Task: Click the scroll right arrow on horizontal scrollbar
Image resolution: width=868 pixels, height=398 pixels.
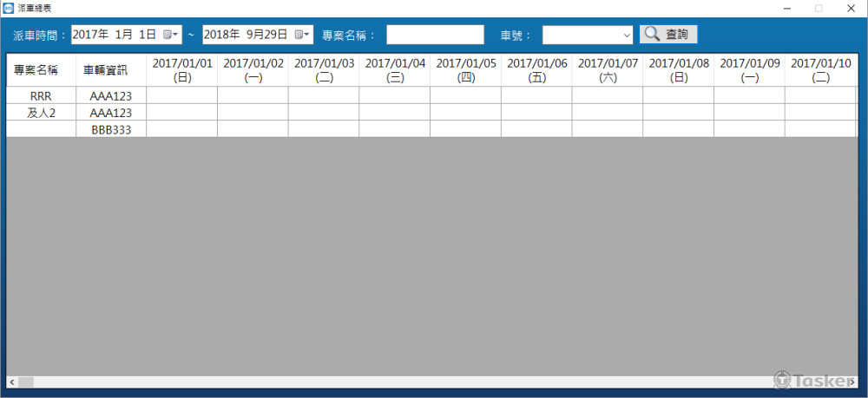Action: [x=853, y=382]
